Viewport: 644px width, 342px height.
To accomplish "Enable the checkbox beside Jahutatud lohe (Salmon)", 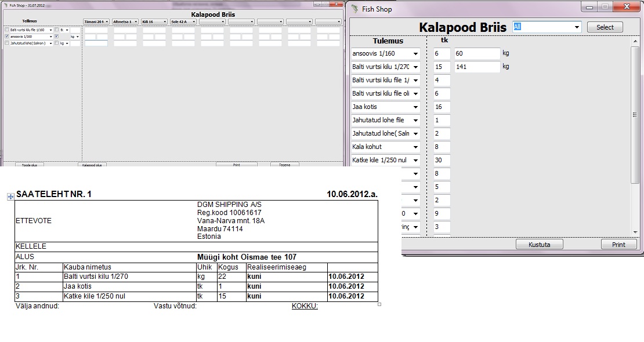I will coord(6,43).
